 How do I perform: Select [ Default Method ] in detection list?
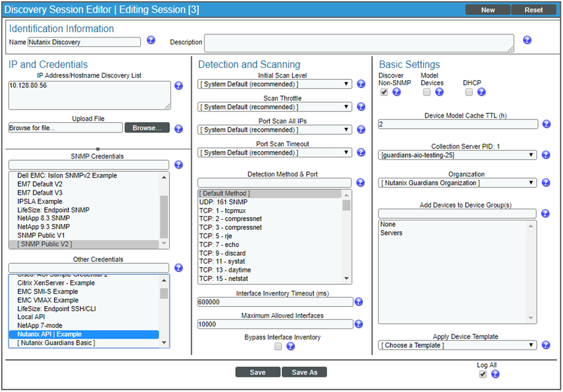click(270, 193)
